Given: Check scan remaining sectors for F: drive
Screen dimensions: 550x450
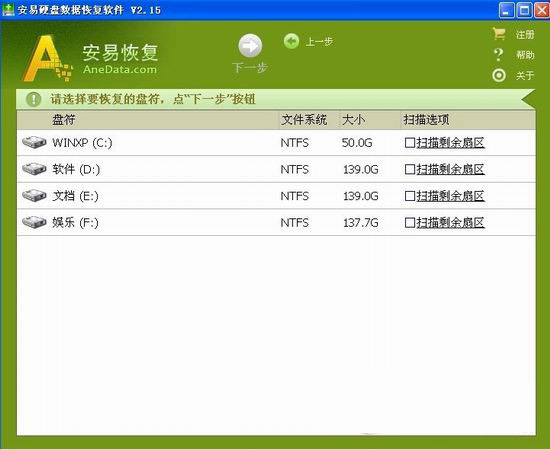Looking at the screenshot, I should pyautogui.click(x=410, y=222).
